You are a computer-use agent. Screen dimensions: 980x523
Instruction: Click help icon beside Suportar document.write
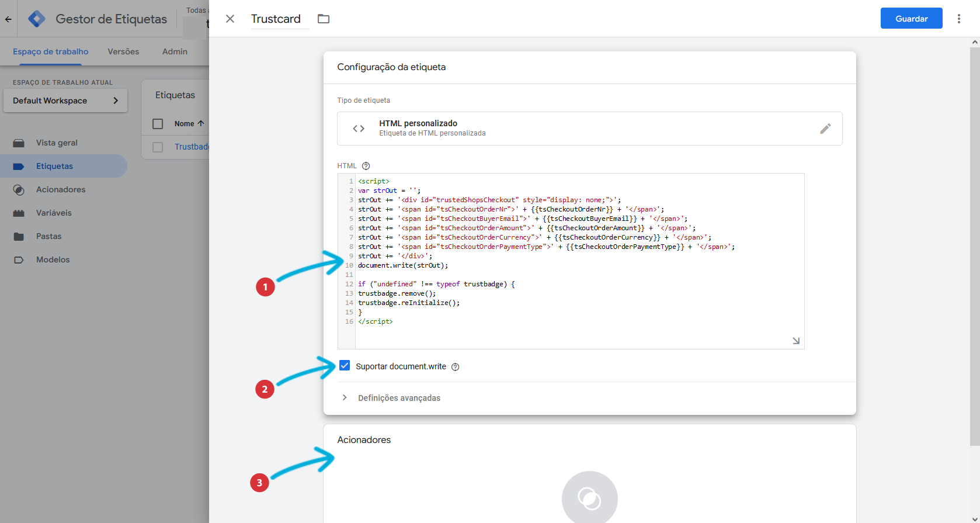coord(456,367)
